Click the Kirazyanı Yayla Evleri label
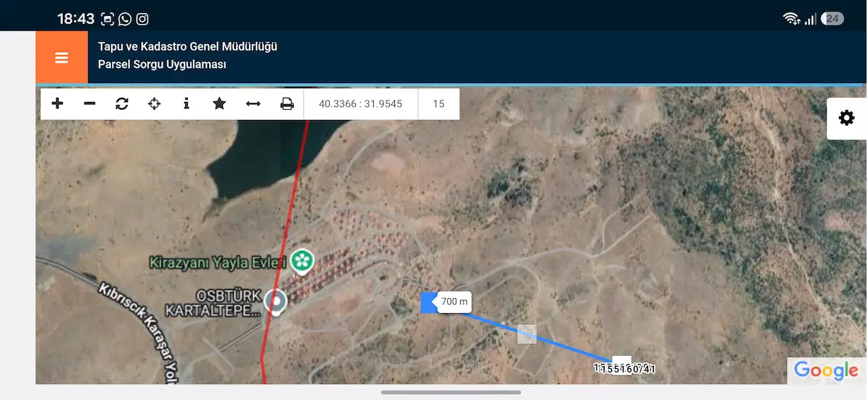Viewport: 868px width, 400px height. point(218,262)
